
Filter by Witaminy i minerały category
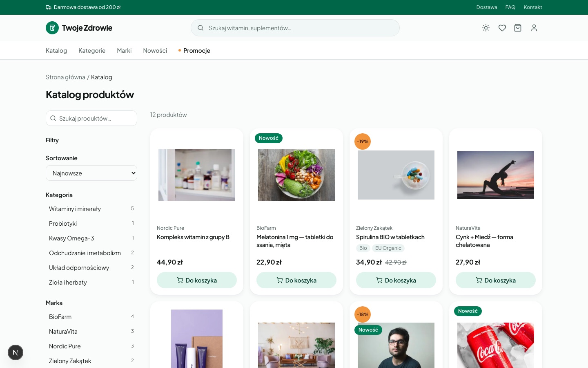pos(91,209)
